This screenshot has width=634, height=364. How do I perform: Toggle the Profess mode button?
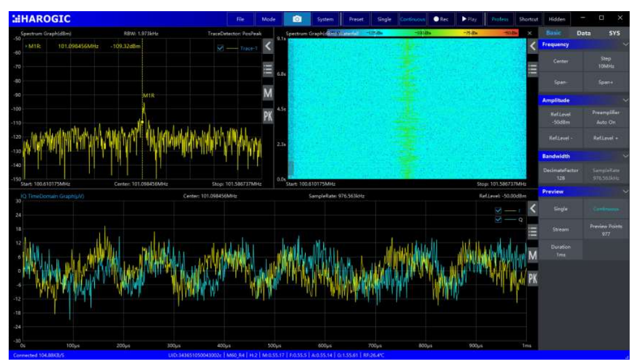[x=500, y=19]
